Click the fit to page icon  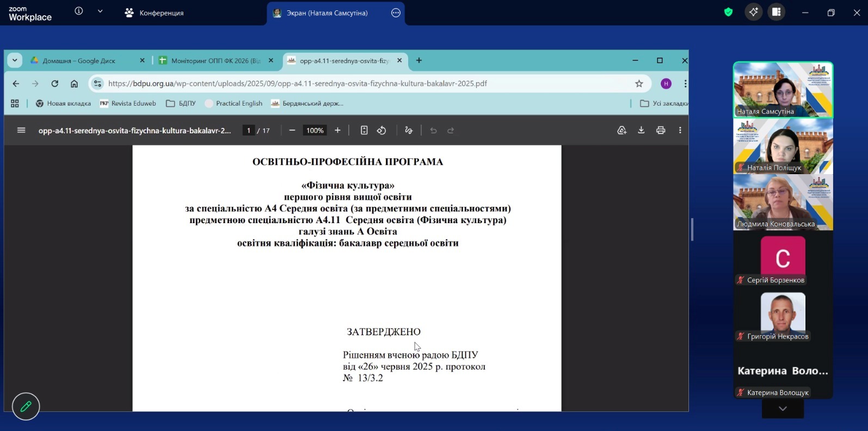(x=364, y=130)
